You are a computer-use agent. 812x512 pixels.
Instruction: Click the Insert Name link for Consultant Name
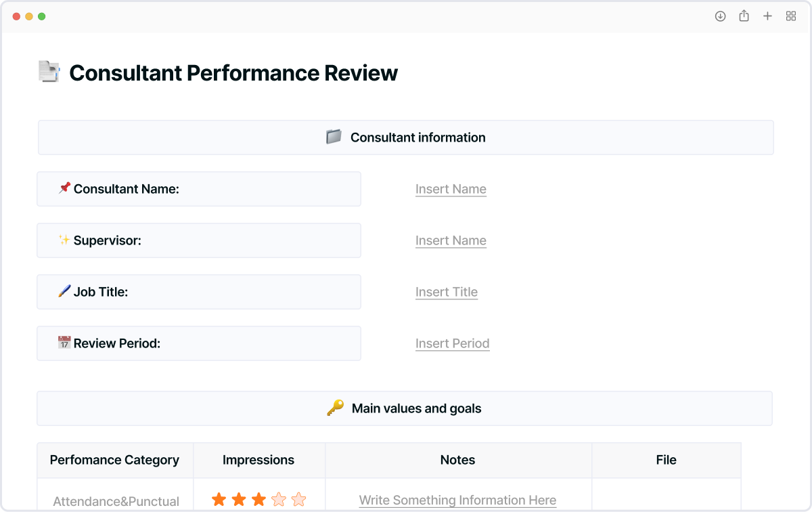tap(451, 189)
